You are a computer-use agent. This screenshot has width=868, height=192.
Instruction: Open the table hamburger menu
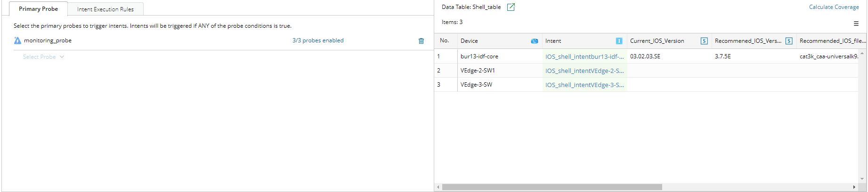pos(856,24)
